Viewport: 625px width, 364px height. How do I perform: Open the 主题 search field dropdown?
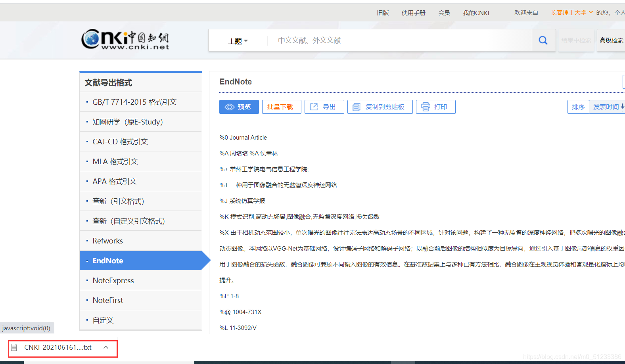(238, 41)
